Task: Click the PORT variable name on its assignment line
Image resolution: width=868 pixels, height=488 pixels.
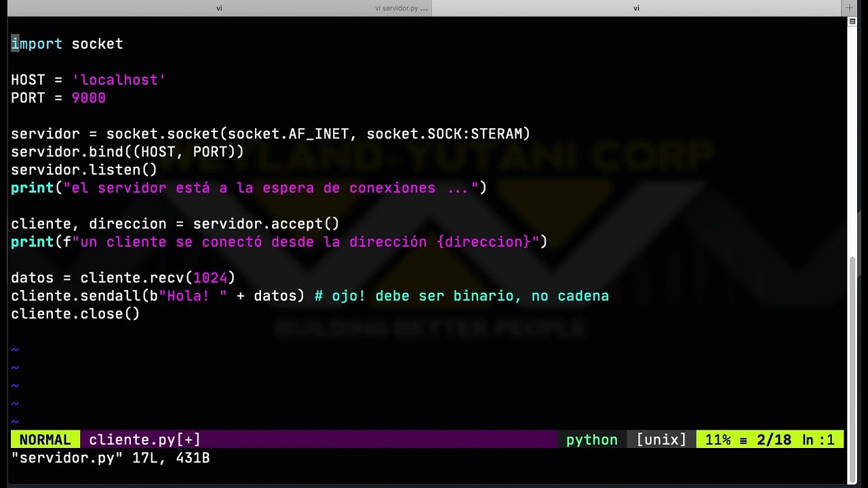Action: tap(28, 98)
